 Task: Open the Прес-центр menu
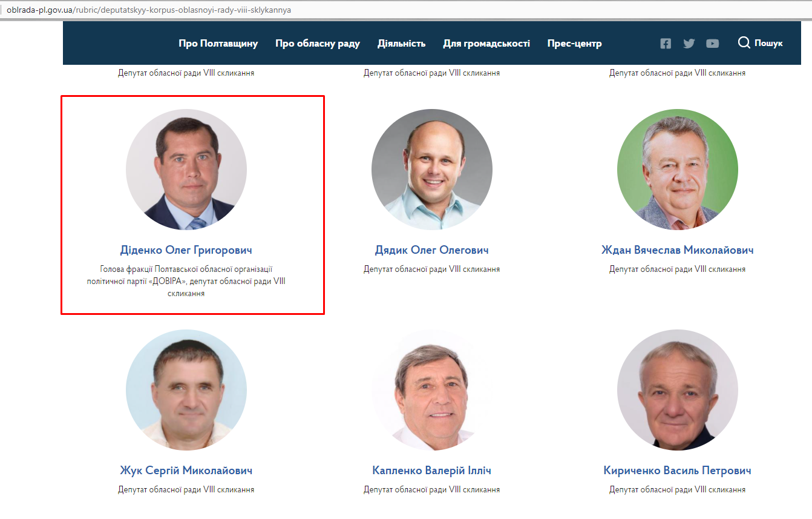tap(575, 44)
